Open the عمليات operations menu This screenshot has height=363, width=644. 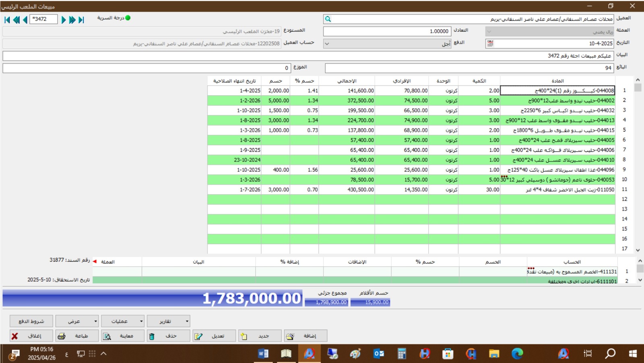click(122, 321)
